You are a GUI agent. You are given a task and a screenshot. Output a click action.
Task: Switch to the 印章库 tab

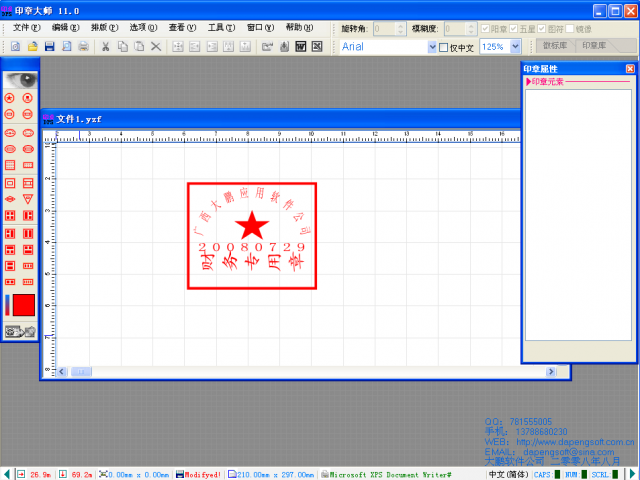pos(600,46)
